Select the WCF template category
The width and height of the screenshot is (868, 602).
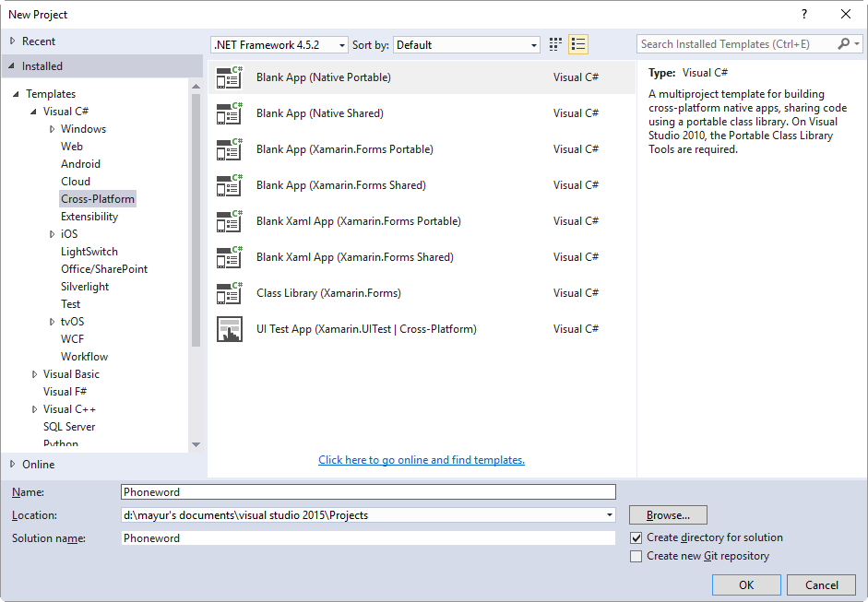click(x=73, y=339)
